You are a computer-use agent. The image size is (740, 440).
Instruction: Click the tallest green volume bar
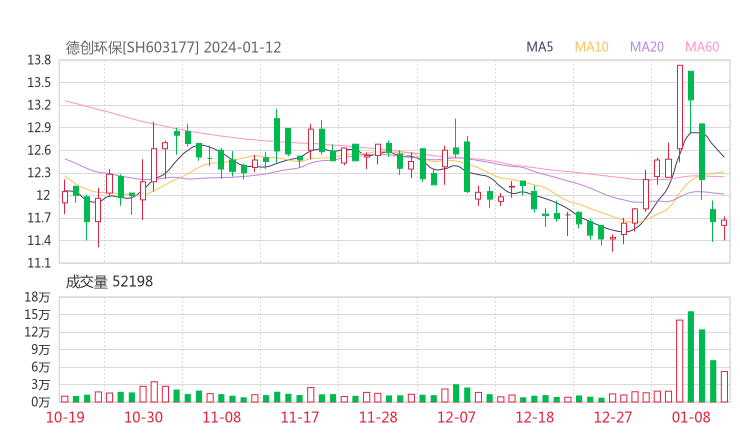click(691, 357)
